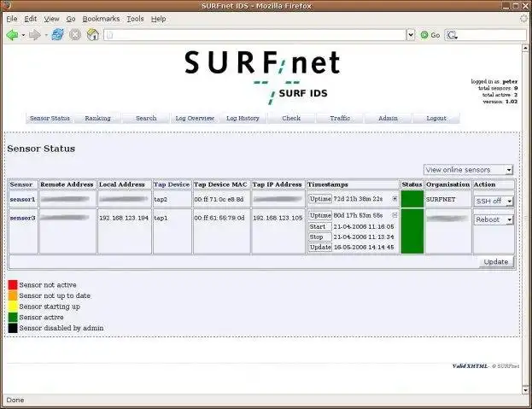The width and height of the screenshot is (532, 409).
Task: Select local address 192.168.123.194
Action: click(124, 218)
